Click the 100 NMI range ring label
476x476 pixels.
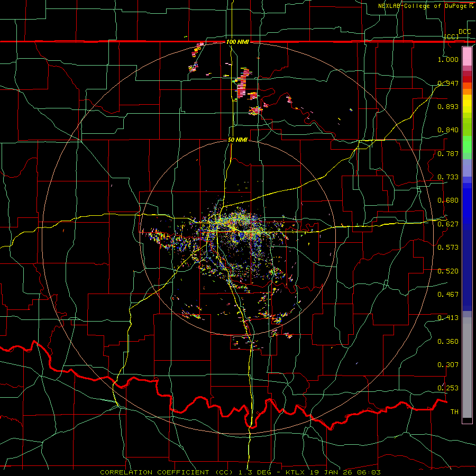[237, 42]
